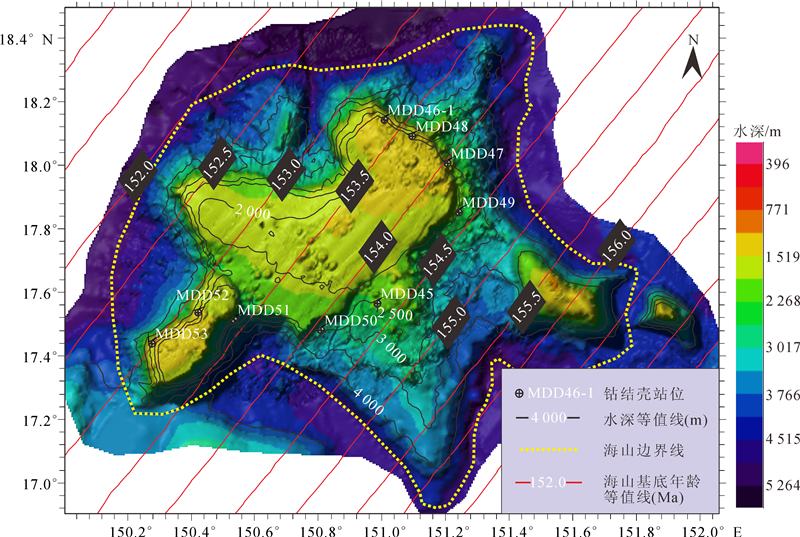Select the MDD52 station marker

point(198,312)
